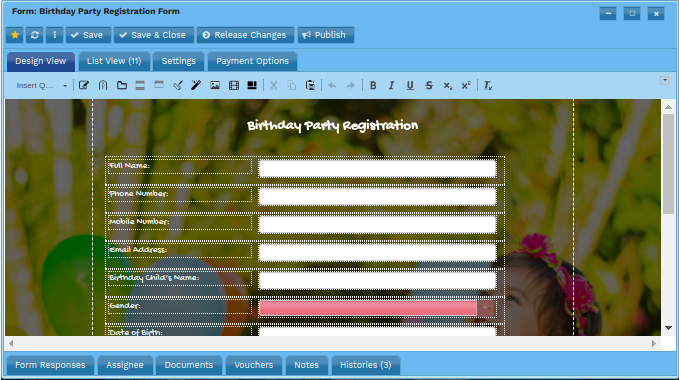Toggle italic formatting
The height and width of the screenshot is (380, 679).
[x=391, y=86]
